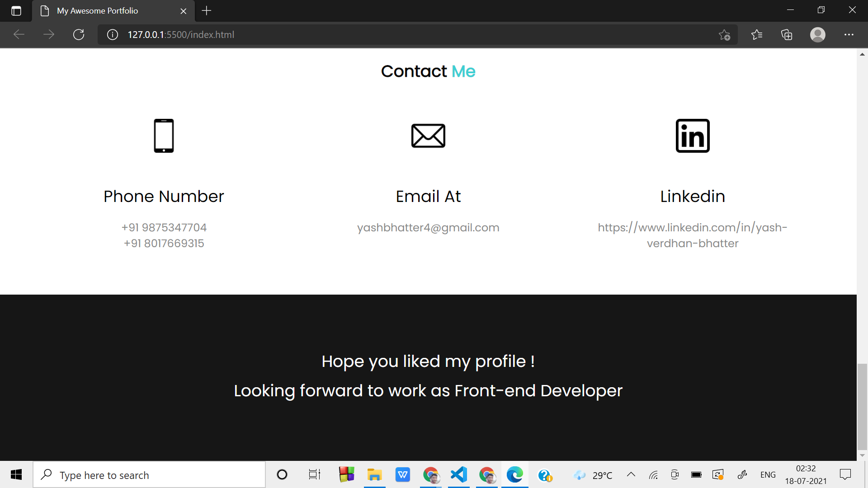
Task: Click the Linkedin heading
Action: 693,196
